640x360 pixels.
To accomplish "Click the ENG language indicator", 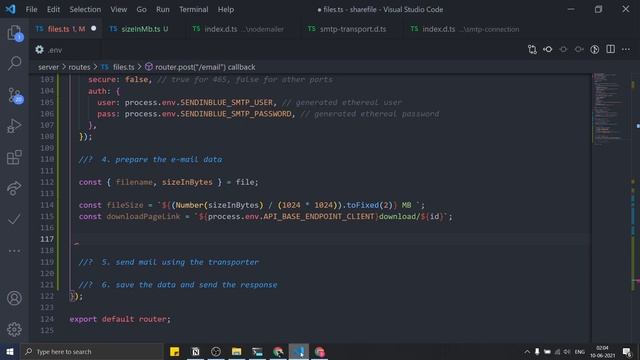I will coord(580,351).
